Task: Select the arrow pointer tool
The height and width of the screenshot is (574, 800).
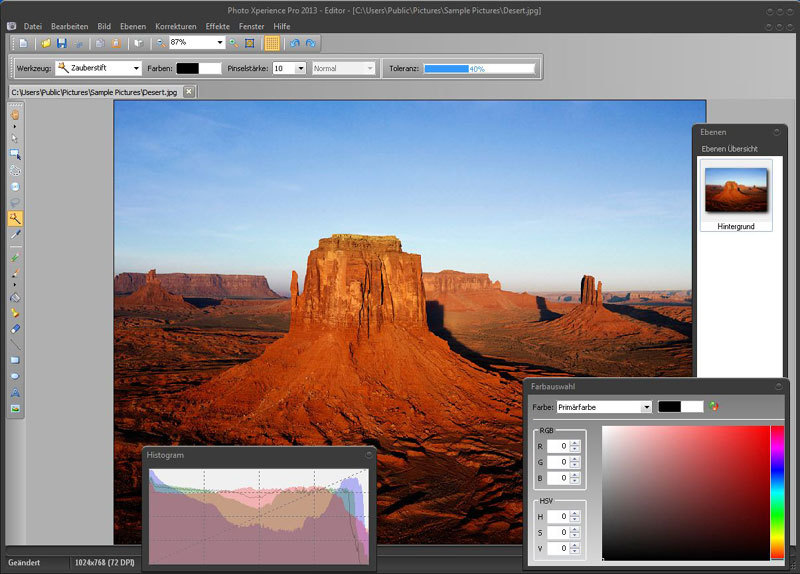Action: 15,138
